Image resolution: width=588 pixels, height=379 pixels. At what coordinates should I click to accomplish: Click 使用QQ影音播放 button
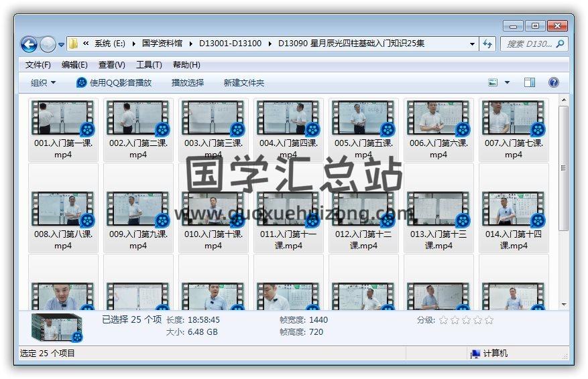click(113, 83)
